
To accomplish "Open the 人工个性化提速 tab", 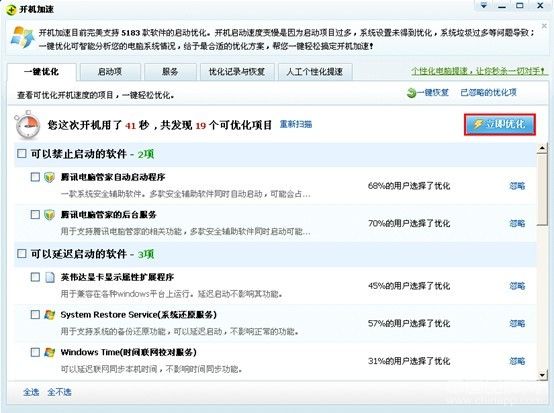I will click(315, 72).
